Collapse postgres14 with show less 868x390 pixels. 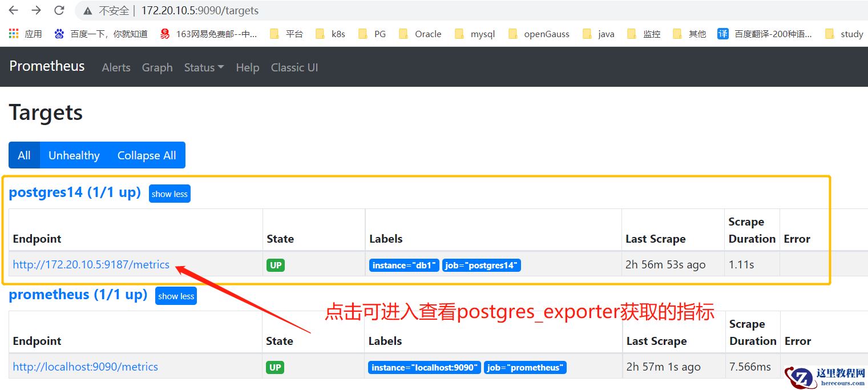[x=169, y=194]
